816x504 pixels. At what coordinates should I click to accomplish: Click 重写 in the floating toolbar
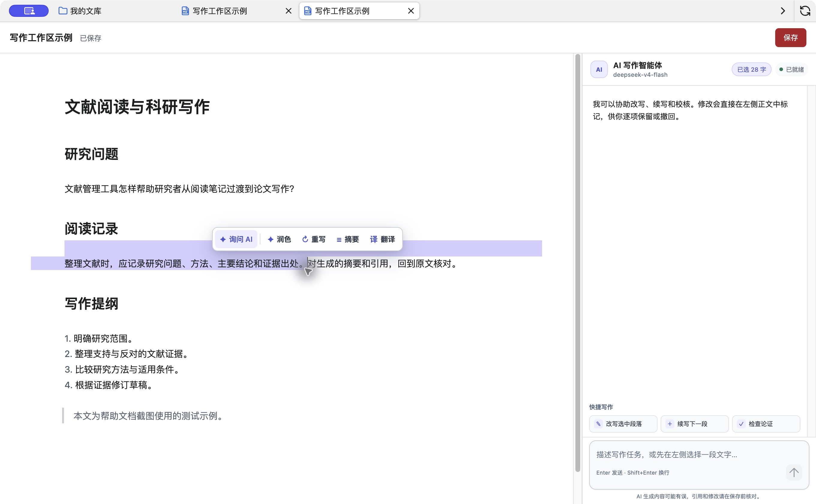pos(314,239)
